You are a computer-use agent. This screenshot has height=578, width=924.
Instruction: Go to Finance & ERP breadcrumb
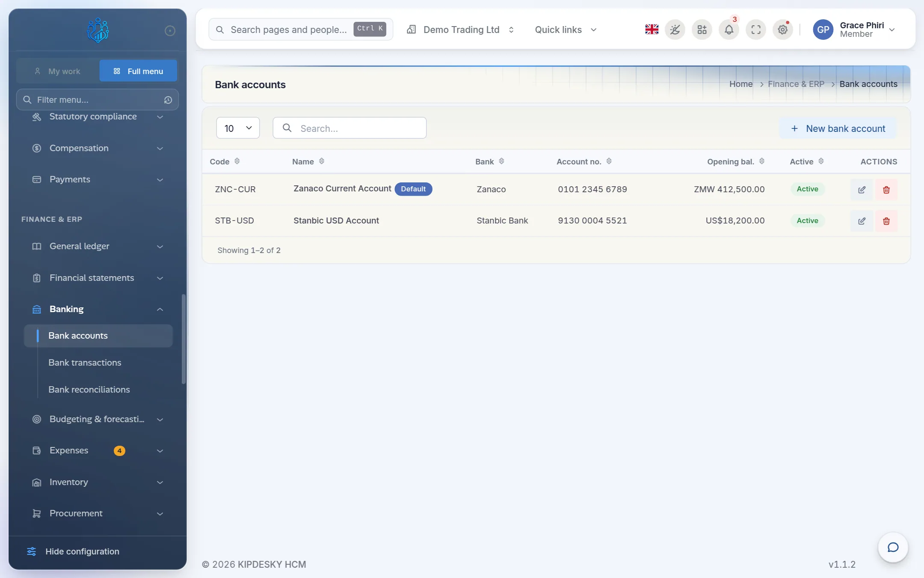[796, 84]
